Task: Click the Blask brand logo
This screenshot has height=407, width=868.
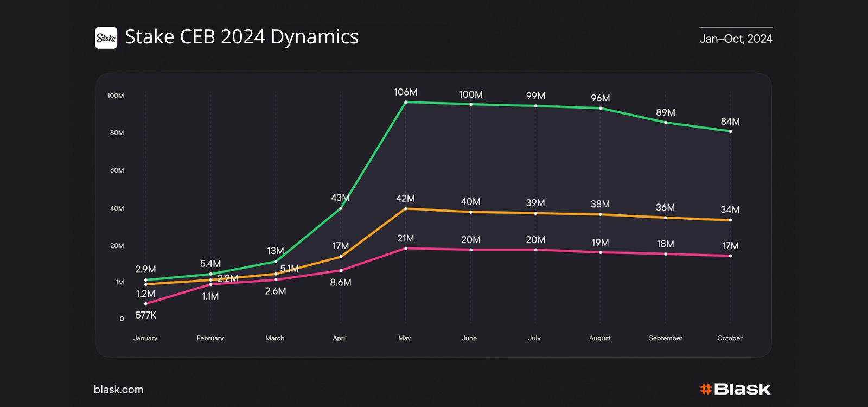Action: pos(735,389)
